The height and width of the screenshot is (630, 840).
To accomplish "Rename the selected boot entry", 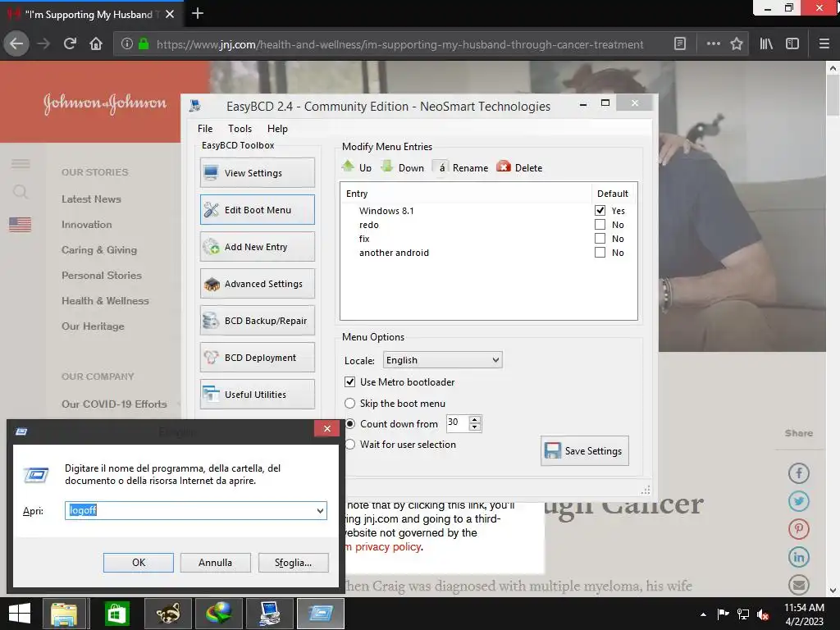I will (460, 167).
